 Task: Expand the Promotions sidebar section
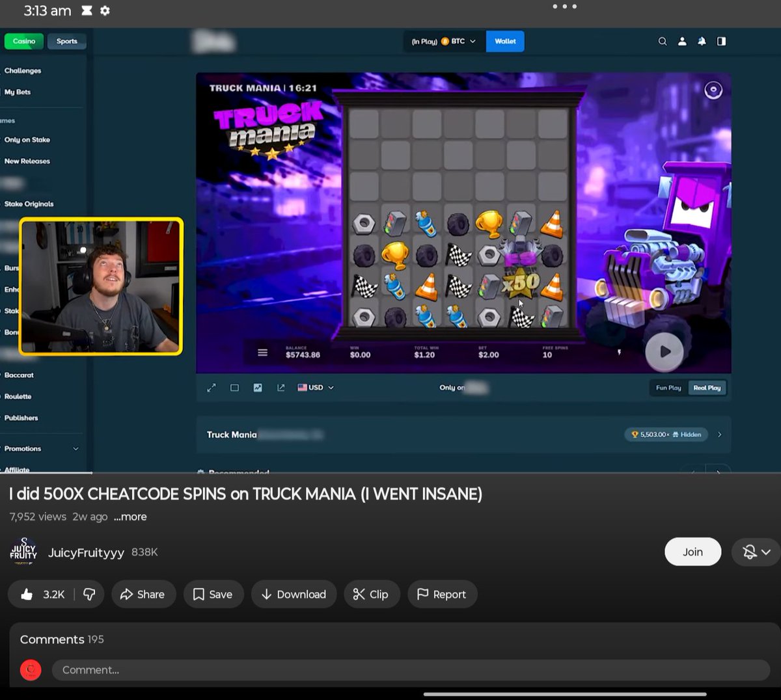(x=42, y=449)
